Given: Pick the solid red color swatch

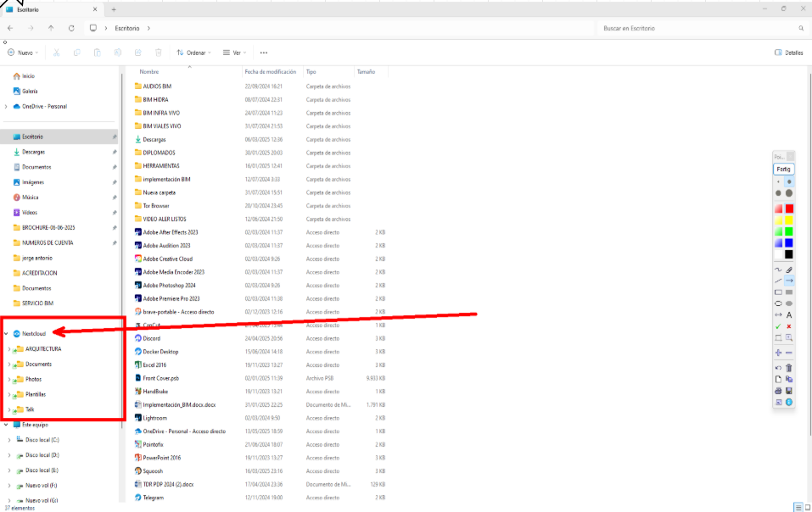Looking at the screenshot, I should click(789, 209).
